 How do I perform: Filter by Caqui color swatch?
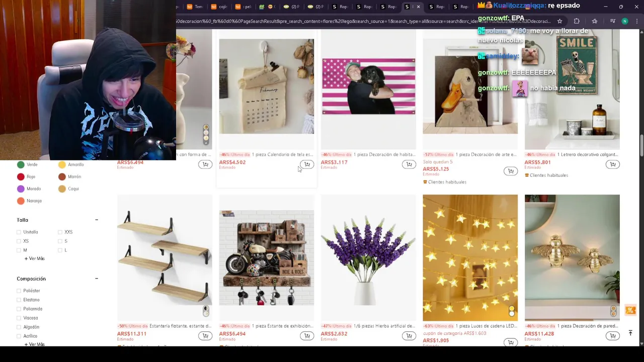[62, 189]
